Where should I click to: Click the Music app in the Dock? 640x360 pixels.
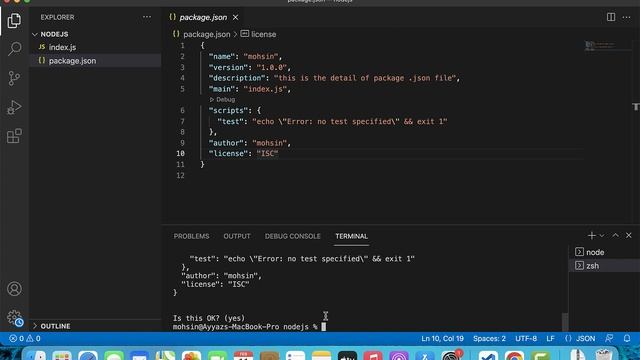pos(373,356)
